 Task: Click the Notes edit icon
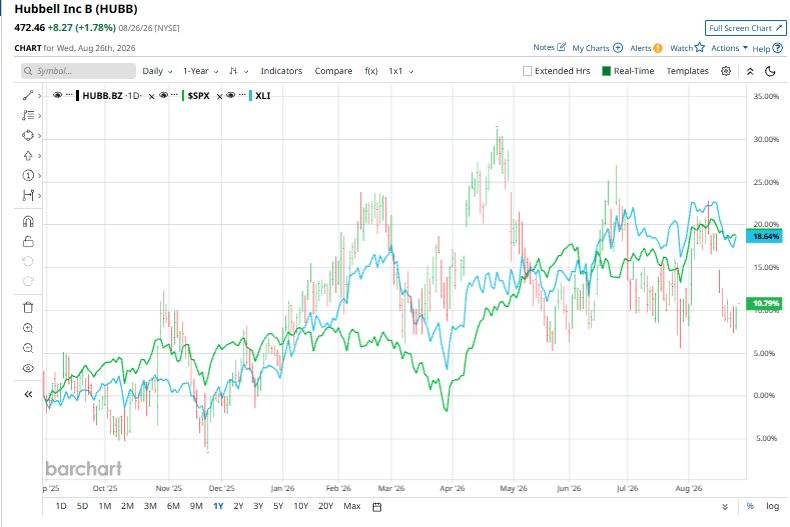coord(561,47)
